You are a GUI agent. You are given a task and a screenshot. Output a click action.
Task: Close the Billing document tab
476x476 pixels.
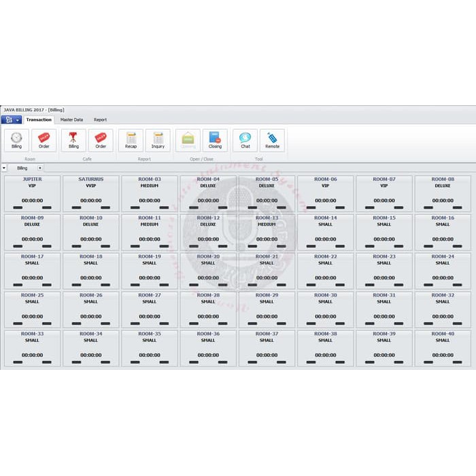click(x=40, y=168)
